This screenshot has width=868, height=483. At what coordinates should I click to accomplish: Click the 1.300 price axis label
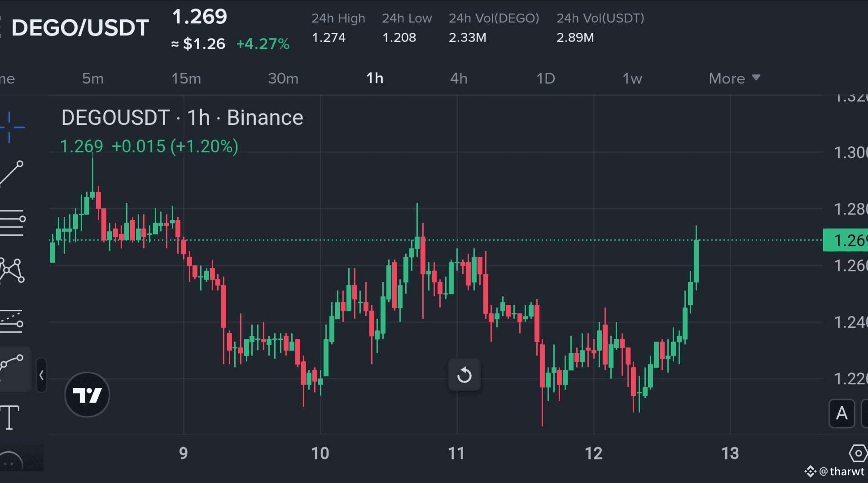[x=850, y=153]
